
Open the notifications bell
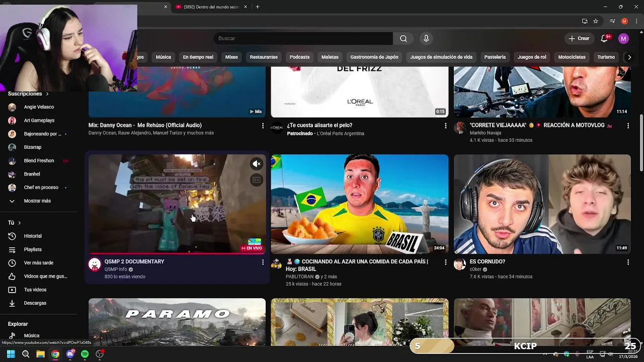(605, 39)
